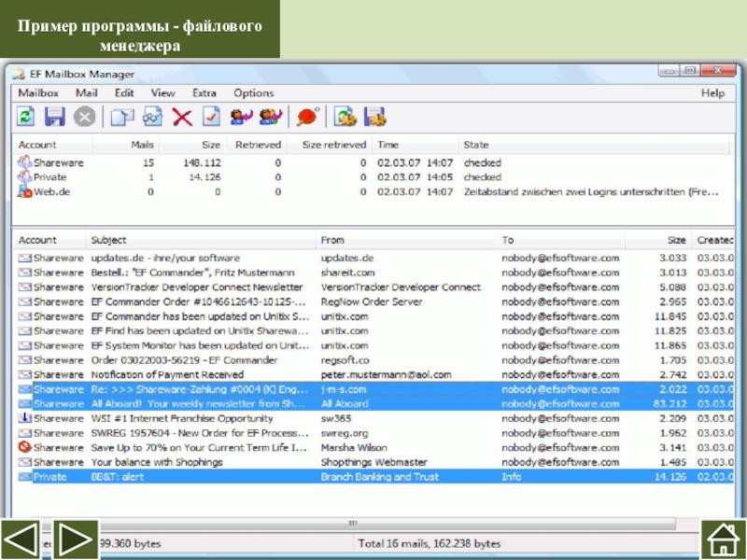Click the Time column header
Viewport: 747px width, 560px height.
pyautogui.click(x=415, y=145)
